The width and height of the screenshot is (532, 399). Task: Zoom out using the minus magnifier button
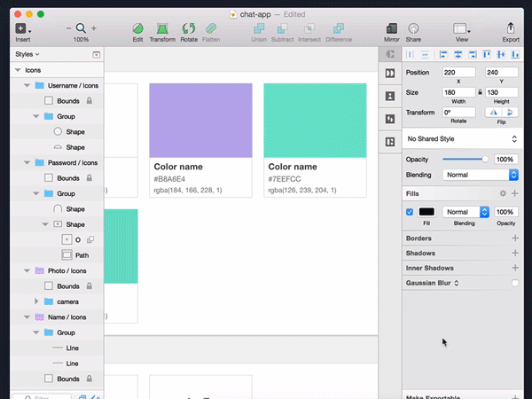click(x=69, y=29)
